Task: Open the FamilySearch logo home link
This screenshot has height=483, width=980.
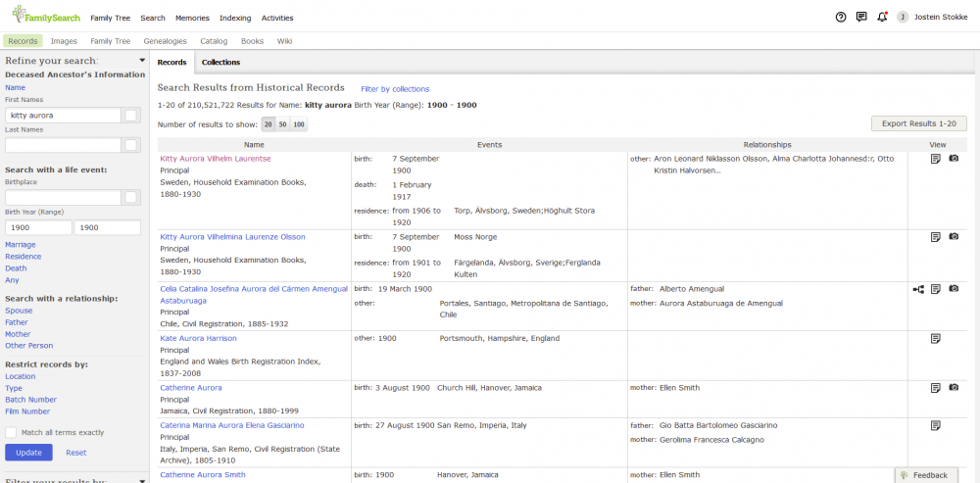Action: 46,16
